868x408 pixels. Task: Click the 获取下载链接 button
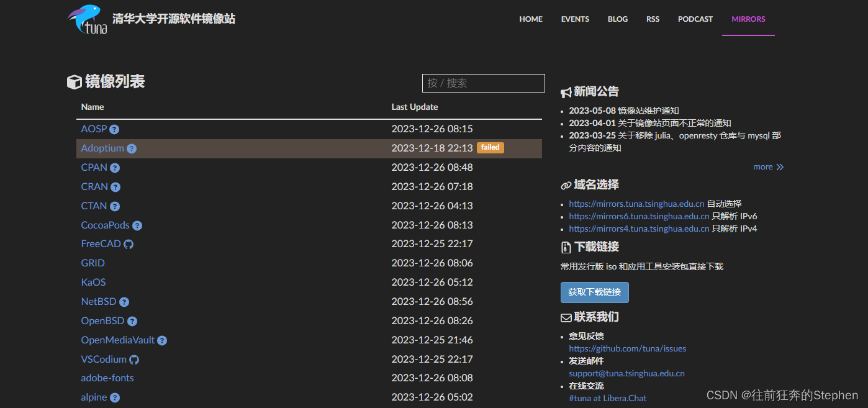click(x=595, y=292)
